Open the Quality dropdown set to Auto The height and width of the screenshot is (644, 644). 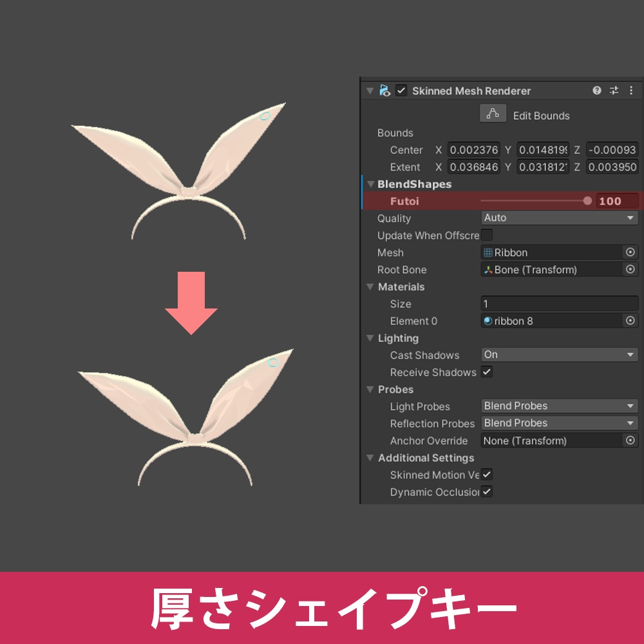click(x=558, y=218)
